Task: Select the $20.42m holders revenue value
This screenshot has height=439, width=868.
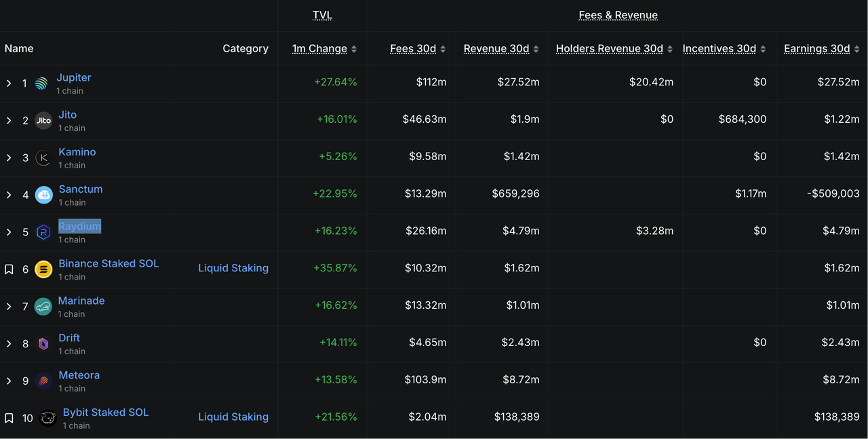Action: click(652, 82)
